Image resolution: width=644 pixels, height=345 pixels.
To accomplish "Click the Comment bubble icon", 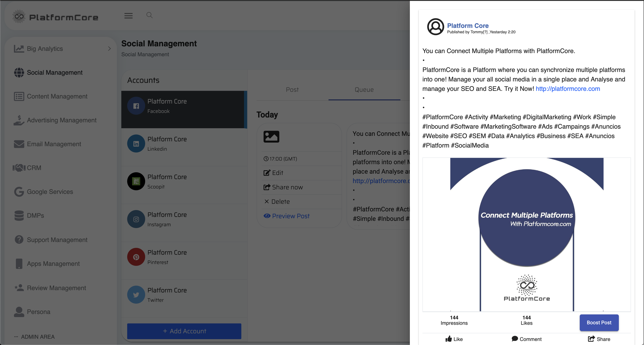I will [x=515, y=339].
